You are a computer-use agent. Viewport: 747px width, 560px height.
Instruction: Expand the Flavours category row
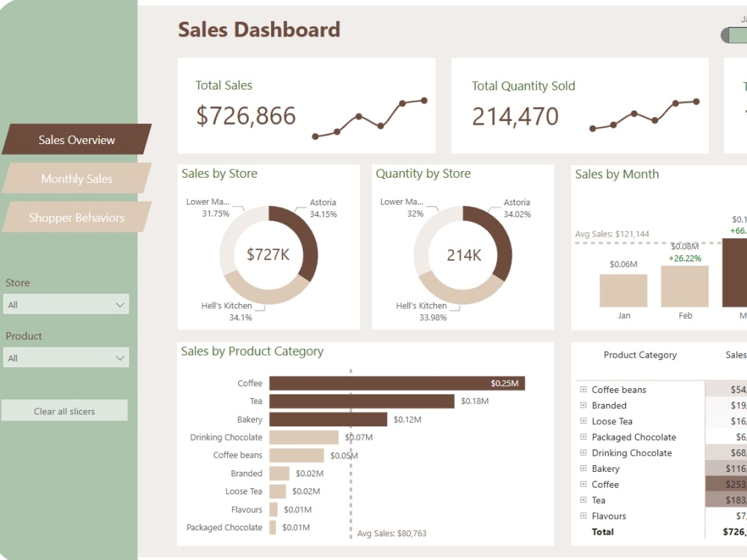click(583, 515)
